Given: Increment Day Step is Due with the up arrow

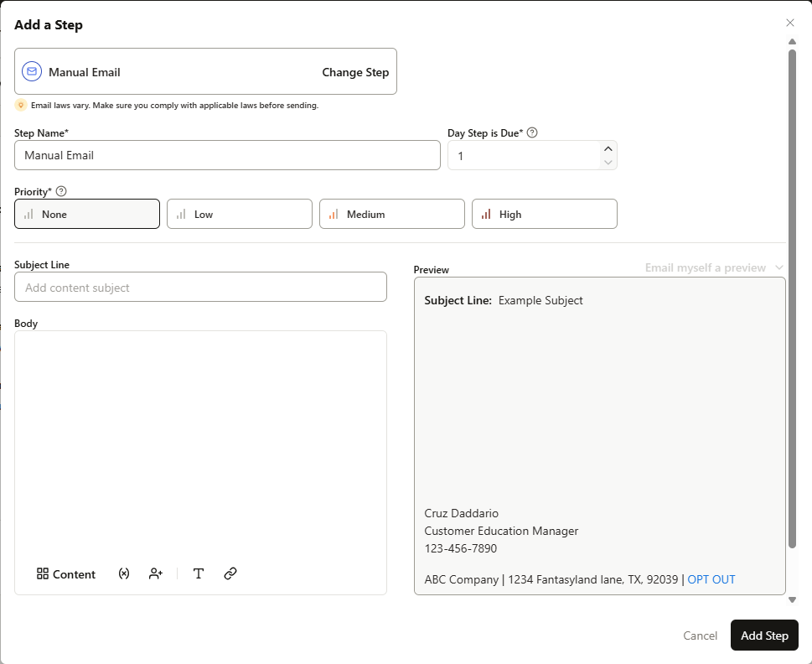Looking at the screenshot, I should pyautogui.click(x=608, y=148).
